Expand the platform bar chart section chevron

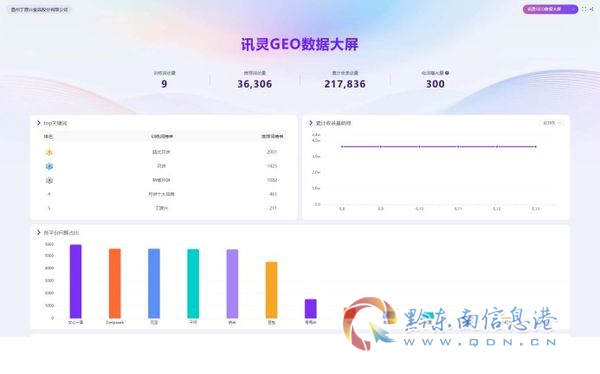[x=38, y=232]
